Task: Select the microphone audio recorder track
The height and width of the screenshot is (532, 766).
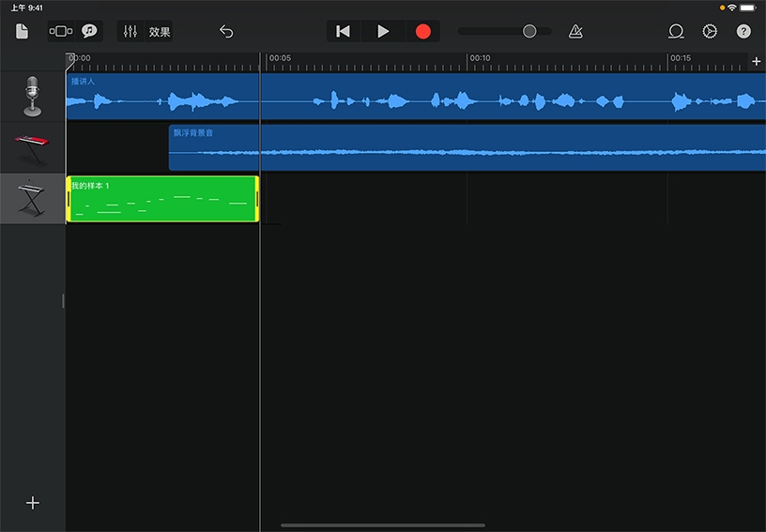Action: pos(33,97)
